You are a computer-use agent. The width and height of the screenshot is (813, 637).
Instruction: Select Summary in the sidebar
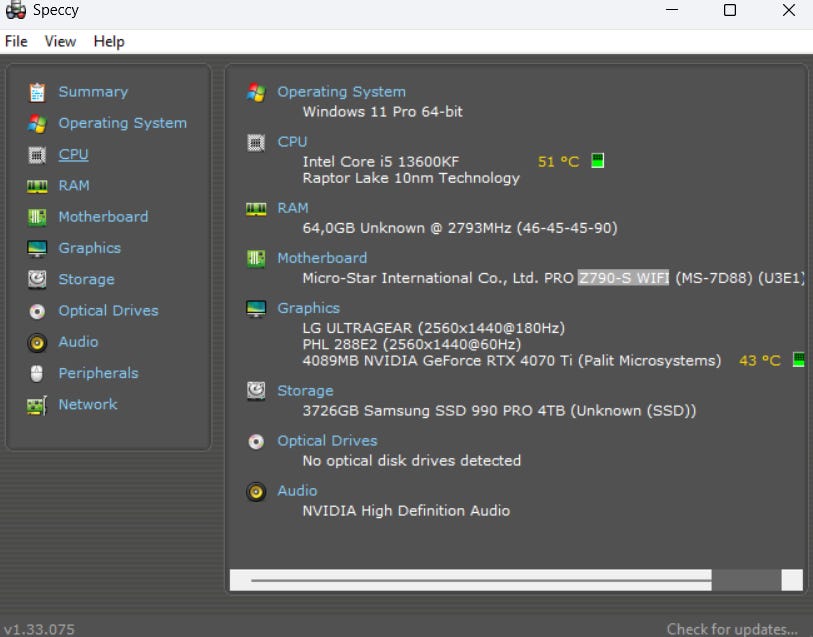(x=93, y=92)
